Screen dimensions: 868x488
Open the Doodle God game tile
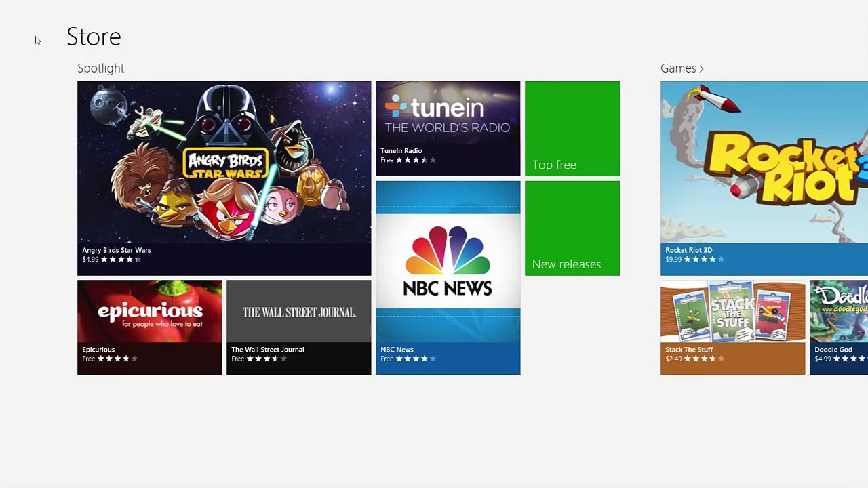[839, 327]
